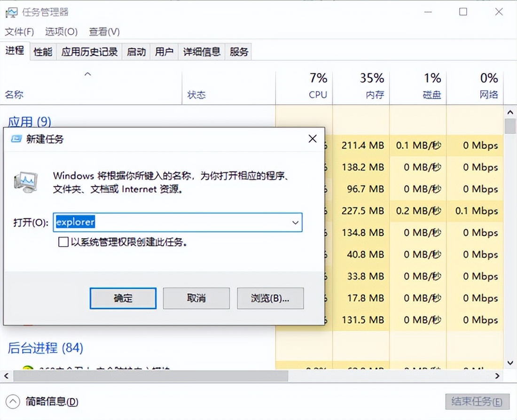Image resolution: width=517 pixels, height=420 pixels.
Task: Click the horizontal scrollbar thumb
Action: pyautogui.click(x=151, y=376)
